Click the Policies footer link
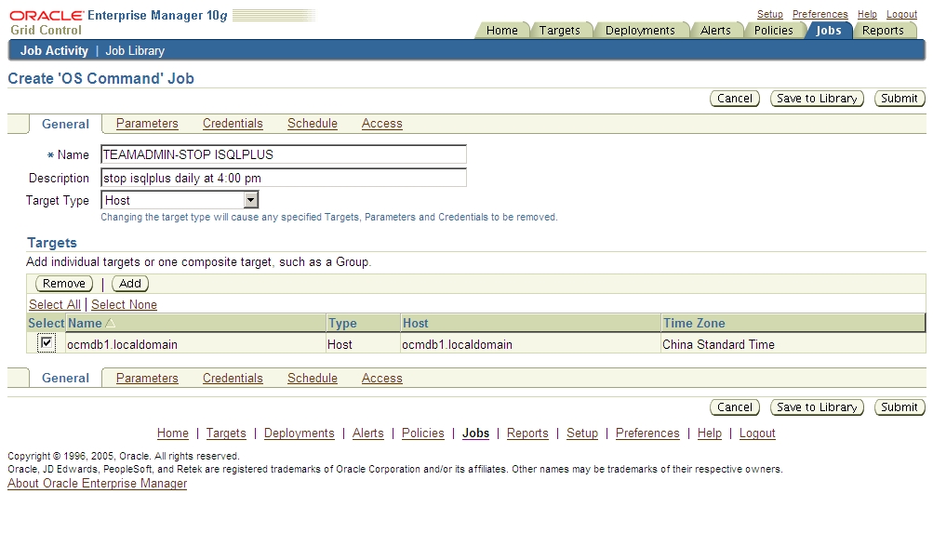 [x=423, y=433]
